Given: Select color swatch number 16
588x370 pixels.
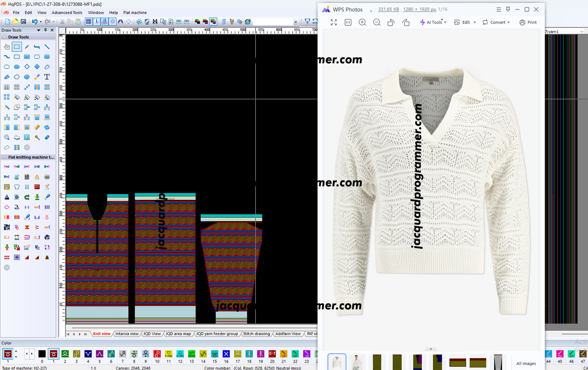Looking at the screenshot, I should click(x=226, y=354).
